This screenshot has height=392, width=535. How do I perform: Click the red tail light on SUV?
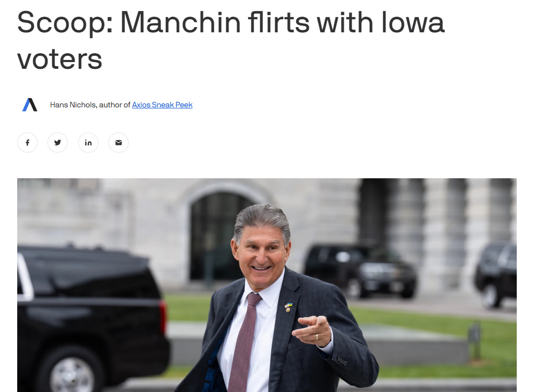tap(163, 316)
